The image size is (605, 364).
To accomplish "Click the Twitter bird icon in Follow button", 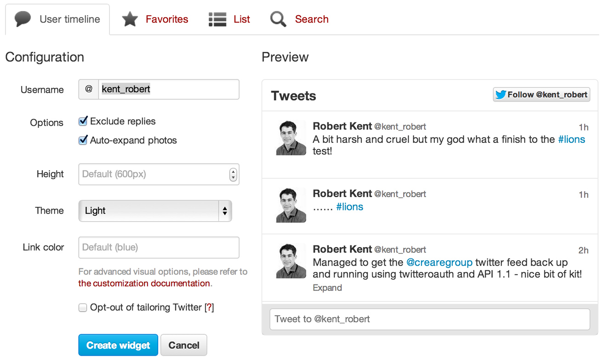I will pyautogui.click(x=501, y=95).
